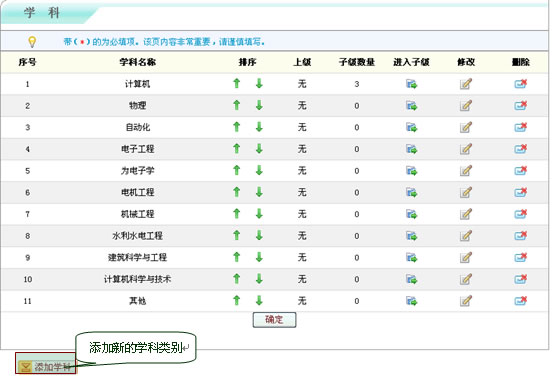This screenshot has height=378, width=554.
Task: Move 计算机 row down with green arrow
Action: coord(259,84)
